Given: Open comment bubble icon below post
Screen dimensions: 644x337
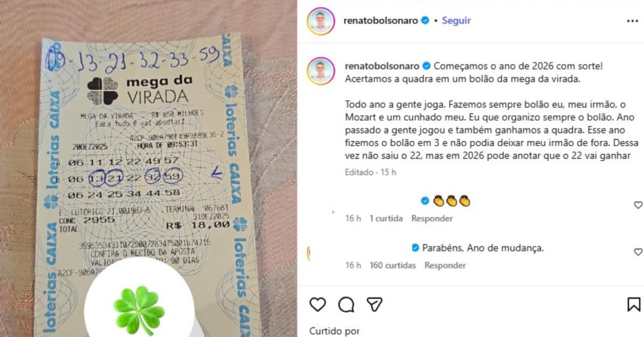Looking at the screenshot, I should (347, 304).
